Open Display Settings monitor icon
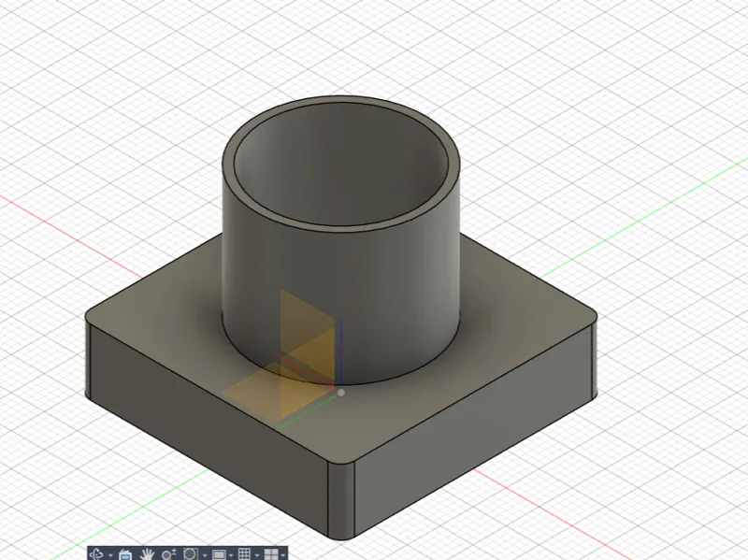748x560 pixels. [219, 554]
